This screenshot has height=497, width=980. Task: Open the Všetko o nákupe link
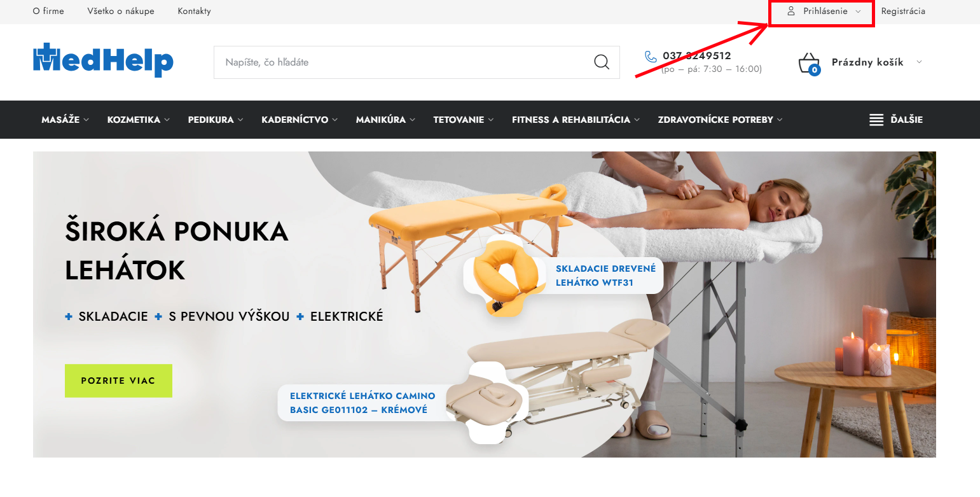121,11
